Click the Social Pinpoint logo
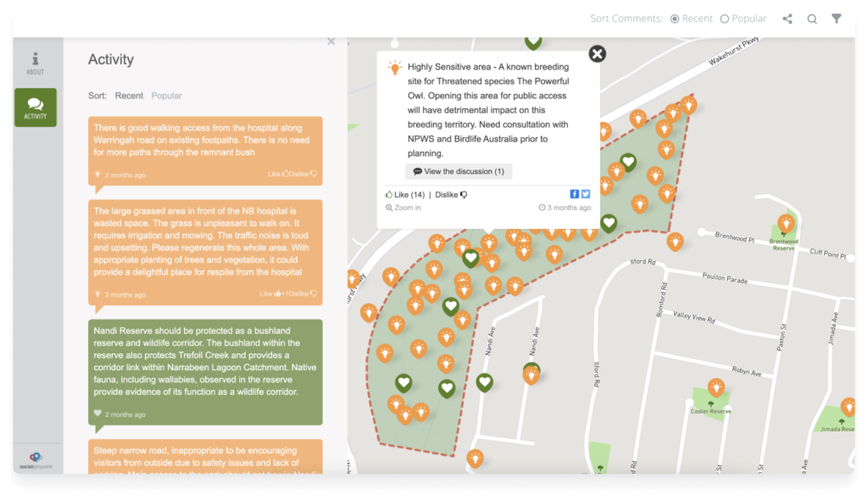This screenshot has height=500, width=868. (36, 460)
